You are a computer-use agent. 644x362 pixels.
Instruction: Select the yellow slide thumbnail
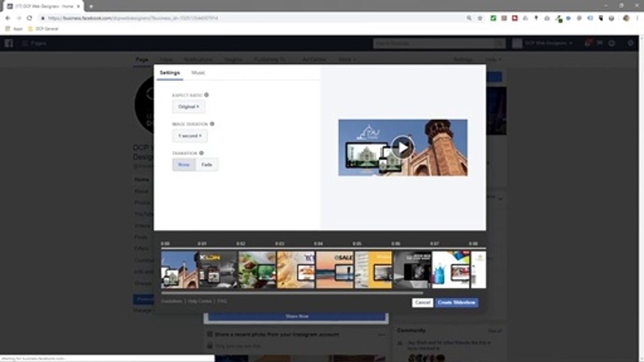[373, 269]
